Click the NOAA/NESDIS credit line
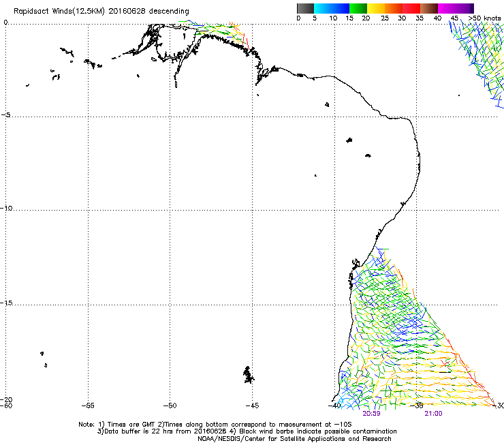 [x=294, y=439]
